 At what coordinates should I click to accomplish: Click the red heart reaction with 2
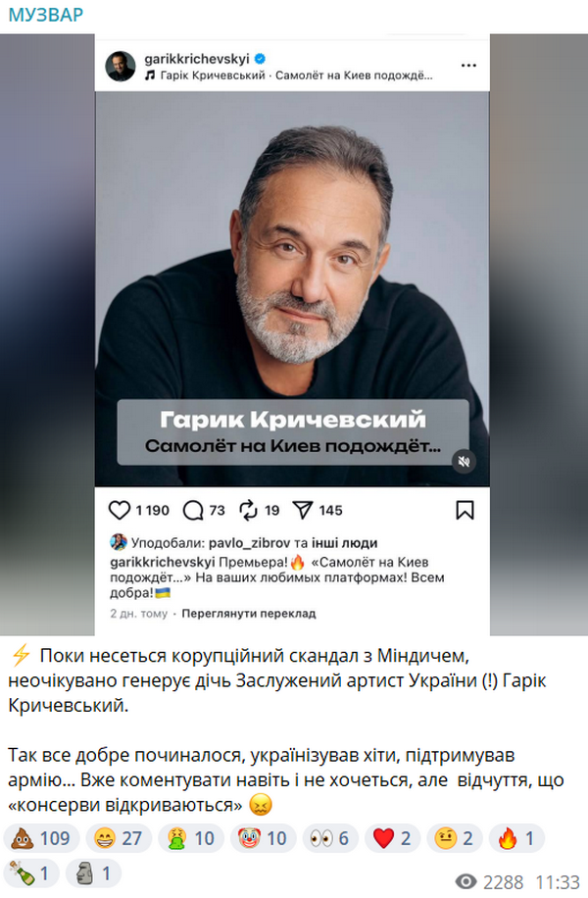point(392,838)
